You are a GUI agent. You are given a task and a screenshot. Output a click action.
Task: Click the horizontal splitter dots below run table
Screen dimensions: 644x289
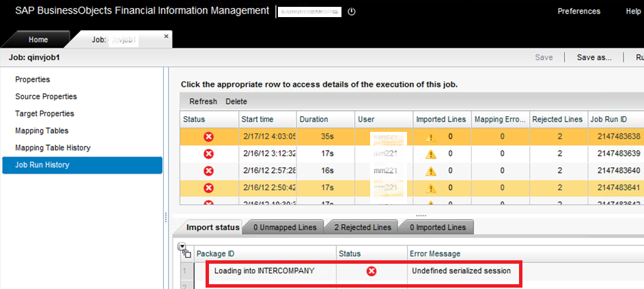click(421, 215)
